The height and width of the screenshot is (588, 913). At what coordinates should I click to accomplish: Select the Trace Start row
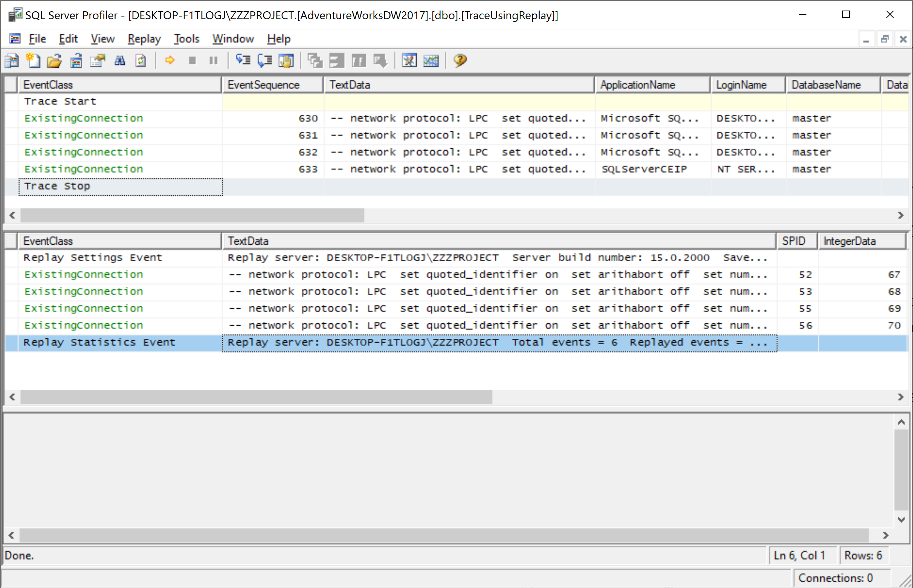(60, 102)
